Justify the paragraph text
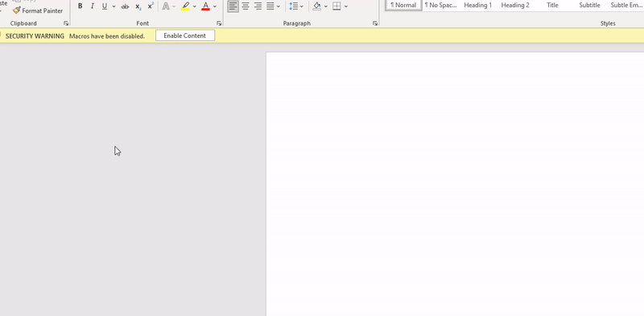 [270, 6]
